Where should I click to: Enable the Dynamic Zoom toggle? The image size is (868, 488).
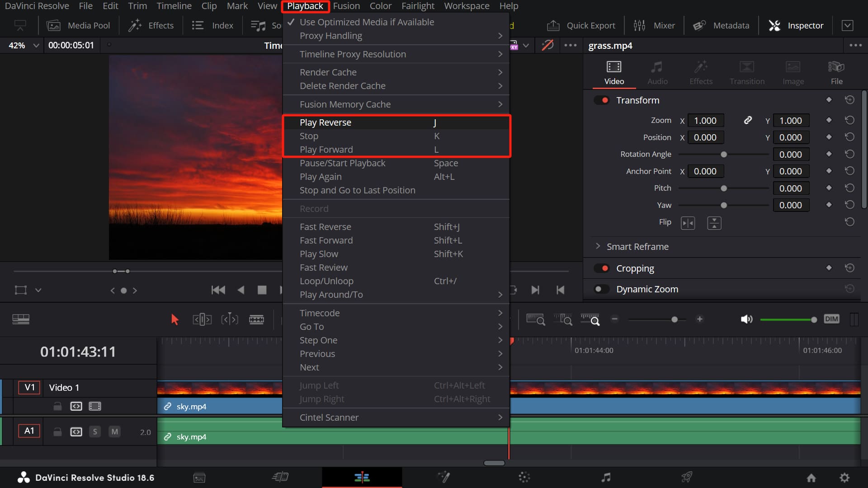tap(602, 289)
